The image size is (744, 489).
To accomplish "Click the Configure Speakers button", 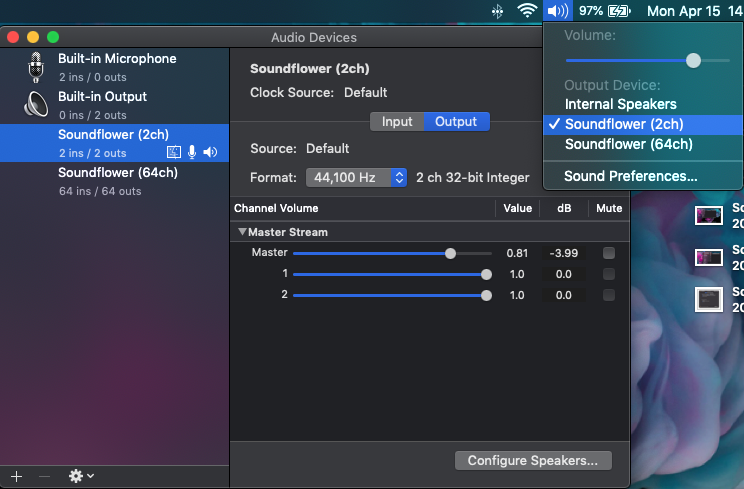I will [532, 461].
